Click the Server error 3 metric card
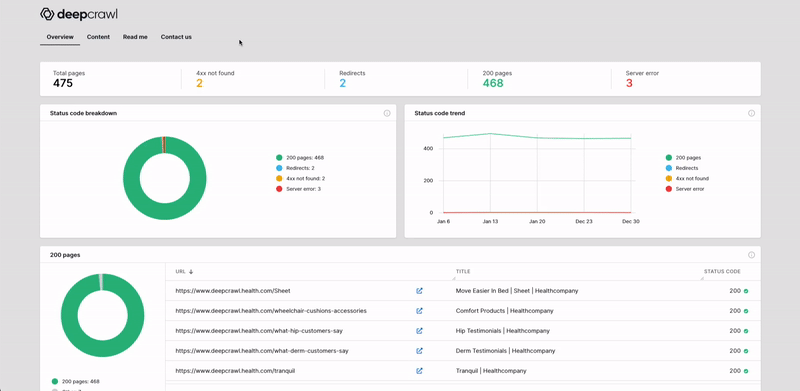The width and height of the screenshot is (800, 391). pyautogui.click(x=642, y=79)
